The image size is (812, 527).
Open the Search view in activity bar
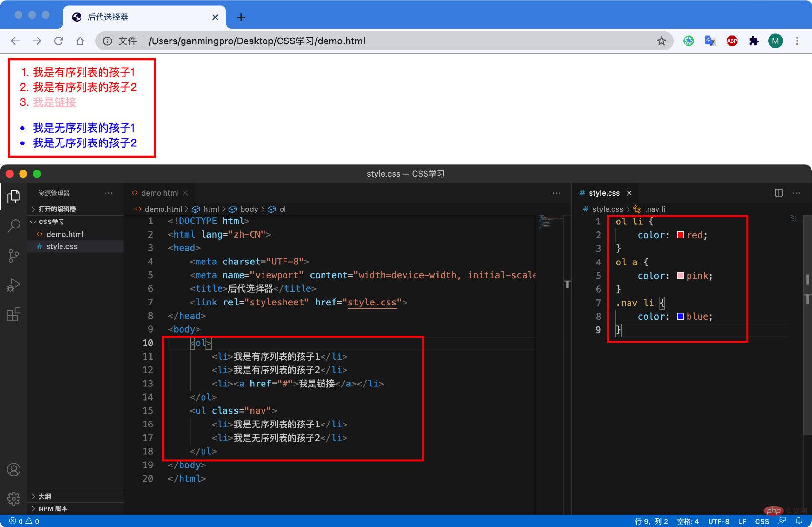pos(14,225)
